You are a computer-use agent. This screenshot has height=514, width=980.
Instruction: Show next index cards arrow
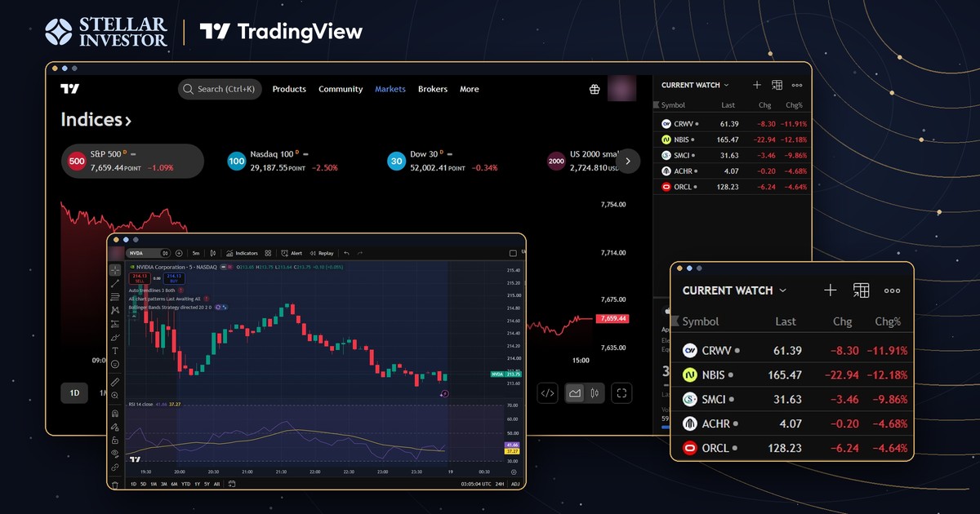[628, 161]
